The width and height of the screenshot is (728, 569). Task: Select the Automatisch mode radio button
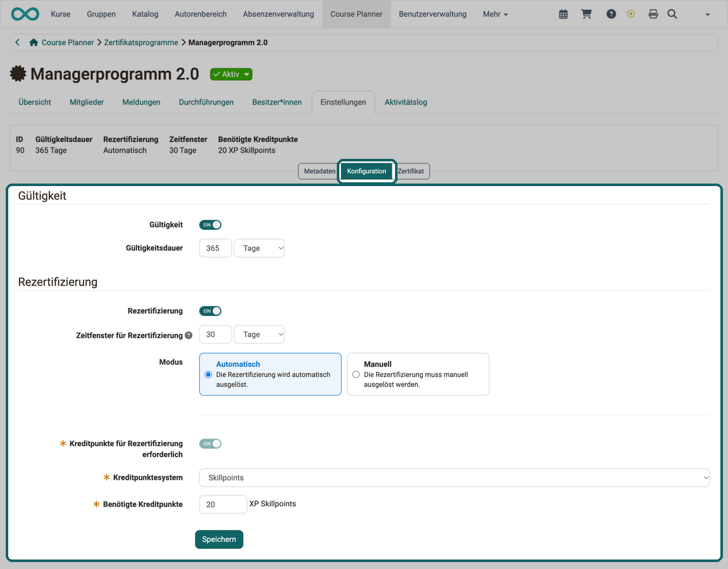click(x=208, y=375)
